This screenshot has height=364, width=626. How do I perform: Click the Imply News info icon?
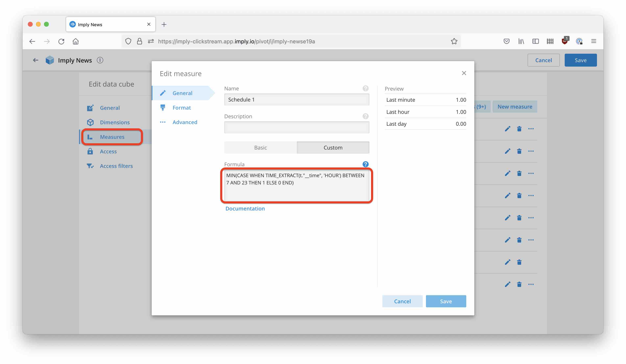coord(100,60)
